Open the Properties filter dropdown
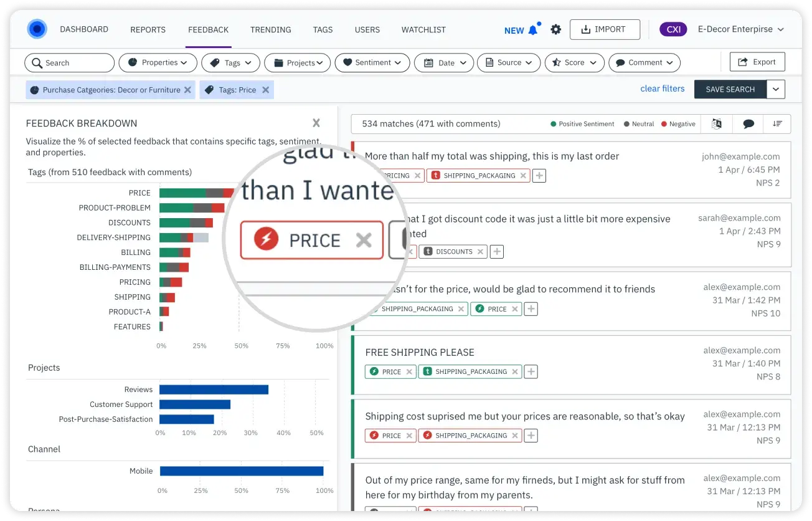The height and width of the screenshot is (521, 812). (x=158, y=63)
